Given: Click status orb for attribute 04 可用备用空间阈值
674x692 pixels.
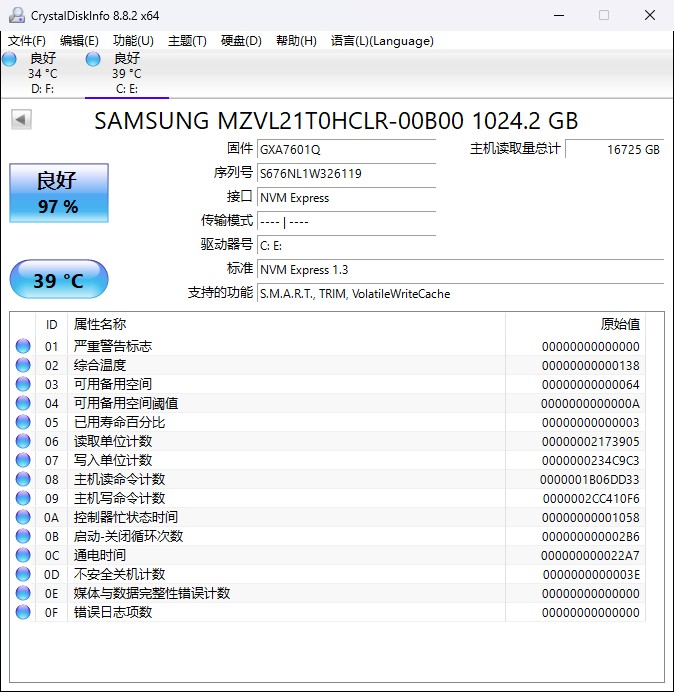Looking at the screenshot, I should [23, 403].
